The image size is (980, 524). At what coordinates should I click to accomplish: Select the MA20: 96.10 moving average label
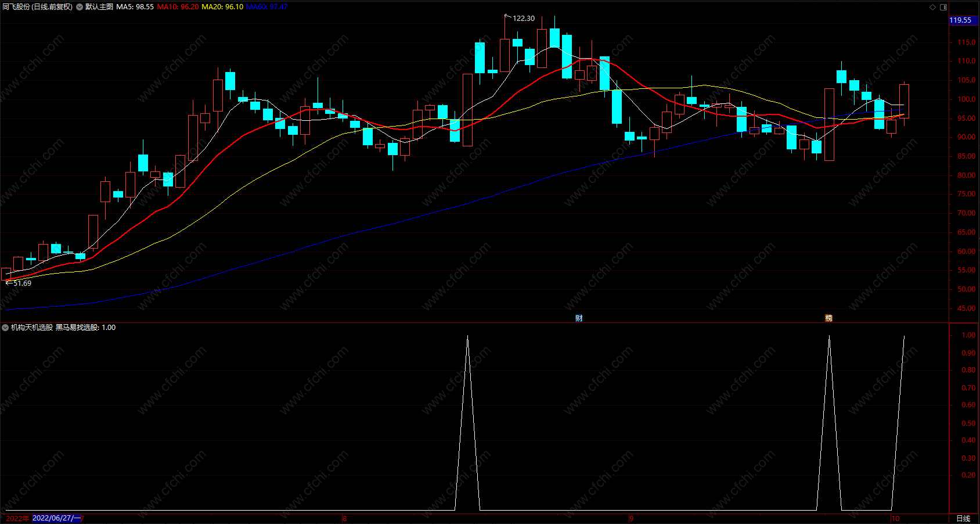[x=222, y=7]
